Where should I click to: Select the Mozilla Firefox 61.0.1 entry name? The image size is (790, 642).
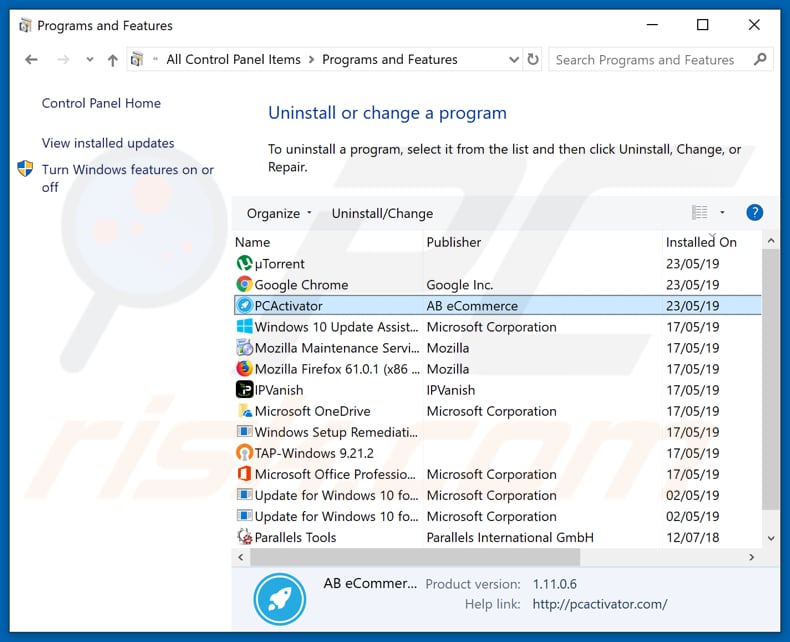337,369
